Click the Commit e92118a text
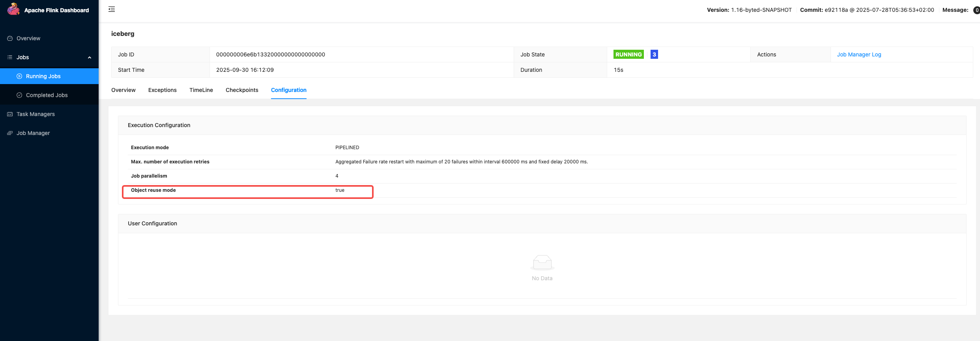Image resolution: width=980 pixels, height=341 pixels. click(867, 10)
